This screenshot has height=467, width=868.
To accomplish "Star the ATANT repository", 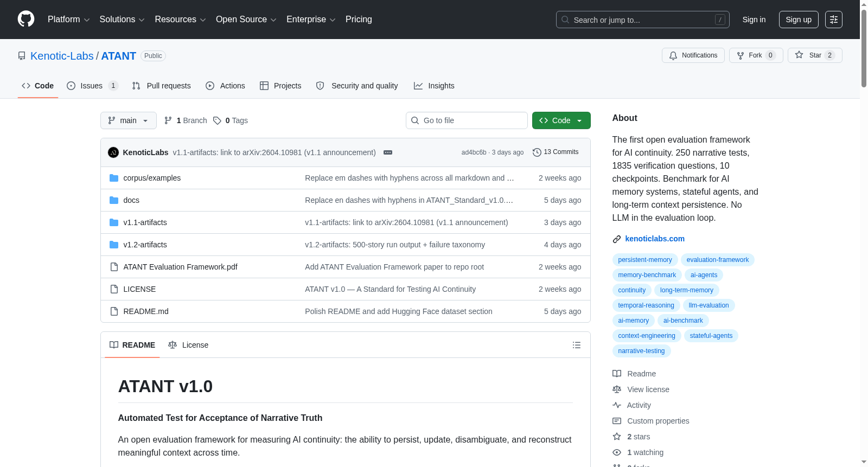I will (815, 55).
